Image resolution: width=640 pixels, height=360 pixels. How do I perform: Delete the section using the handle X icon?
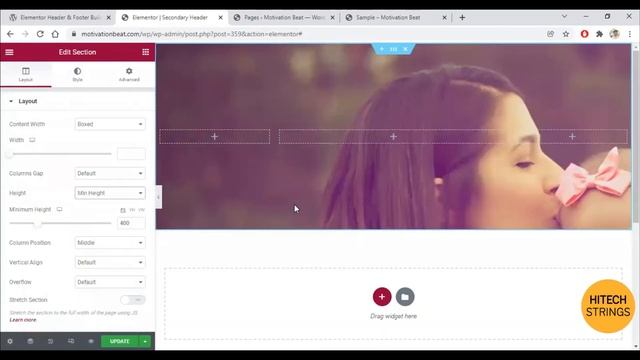pyautogui.click(x=405, y=49)
